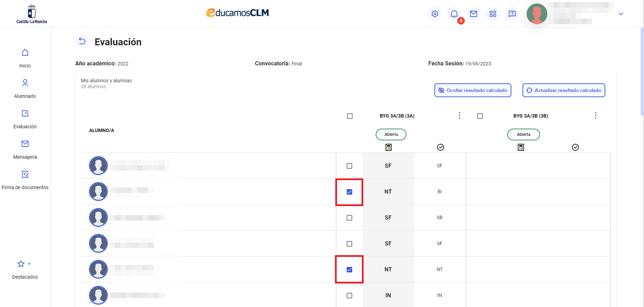Viewport: 644px width, 307px height.
Task: Click the ALUMNO/A column header
Action: [102, 130]
